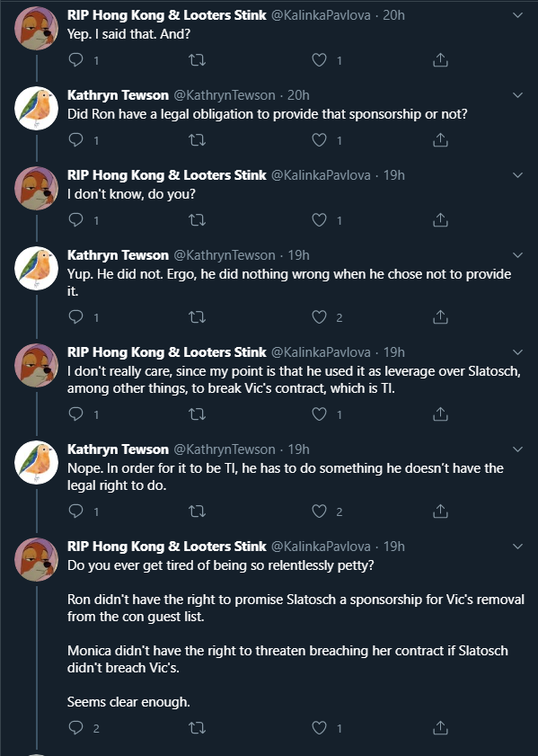This screenshot has height=756, width=538.
Task: Like the "I don't know, do you?" tweet
Action: point(319,220)
